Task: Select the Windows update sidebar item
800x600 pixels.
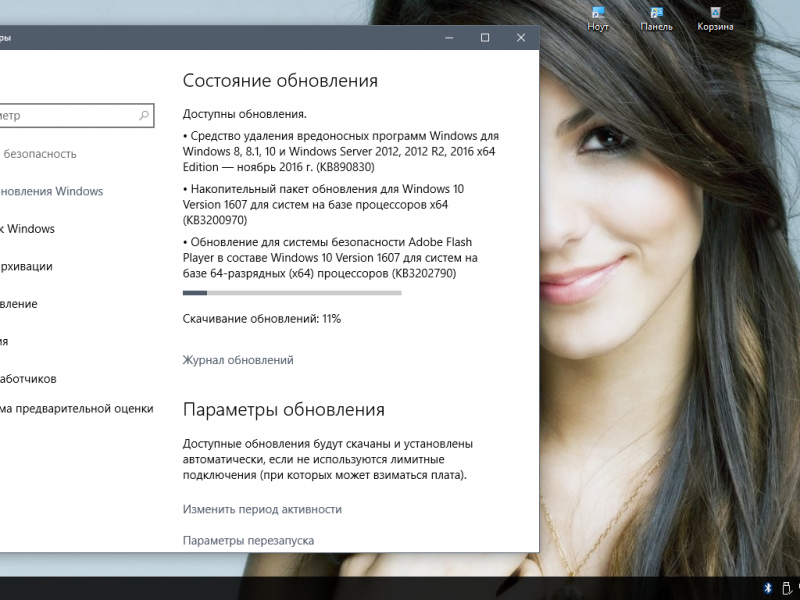Action: pos(52,191)
